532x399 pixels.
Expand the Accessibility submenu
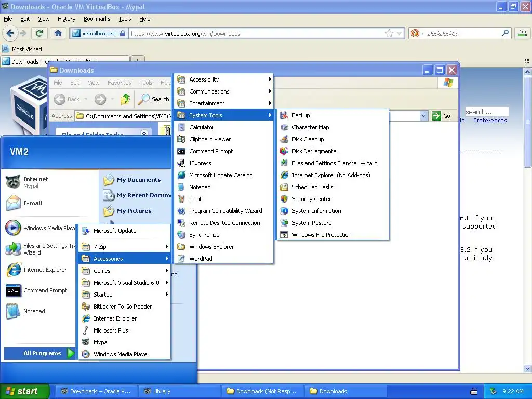tap(224, 79)
